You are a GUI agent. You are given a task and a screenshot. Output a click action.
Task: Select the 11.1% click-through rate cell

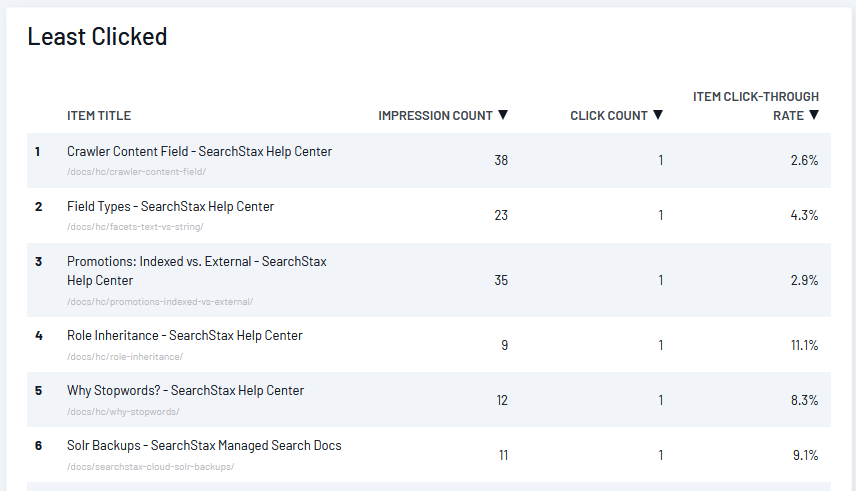pos(804,345)
